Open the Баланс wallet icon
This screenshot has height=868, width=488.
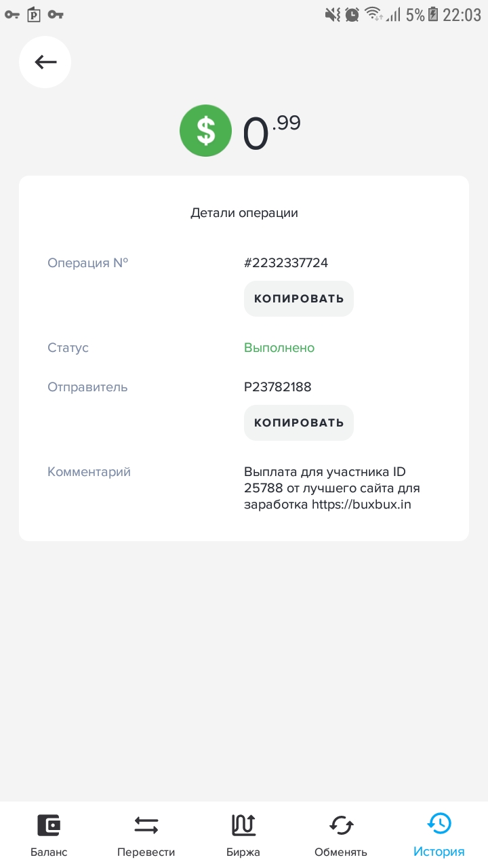pos(49,825)
